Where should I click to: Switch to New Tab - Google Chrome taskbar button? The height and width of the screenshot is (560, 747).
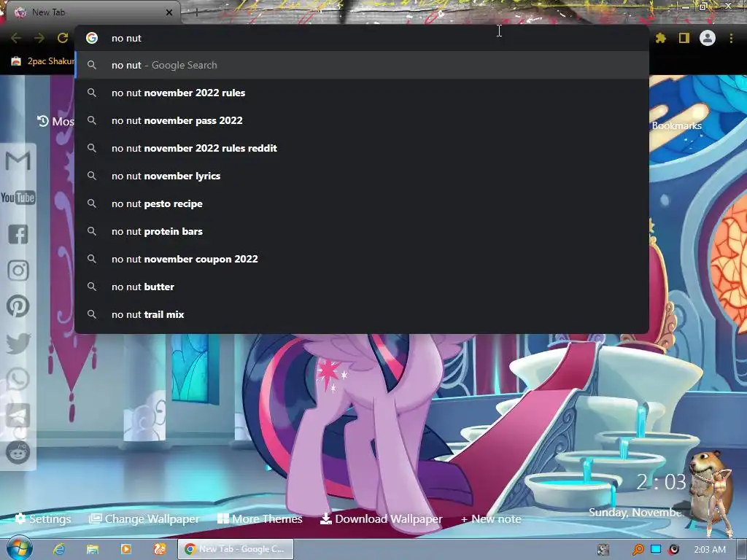point(236,549)
